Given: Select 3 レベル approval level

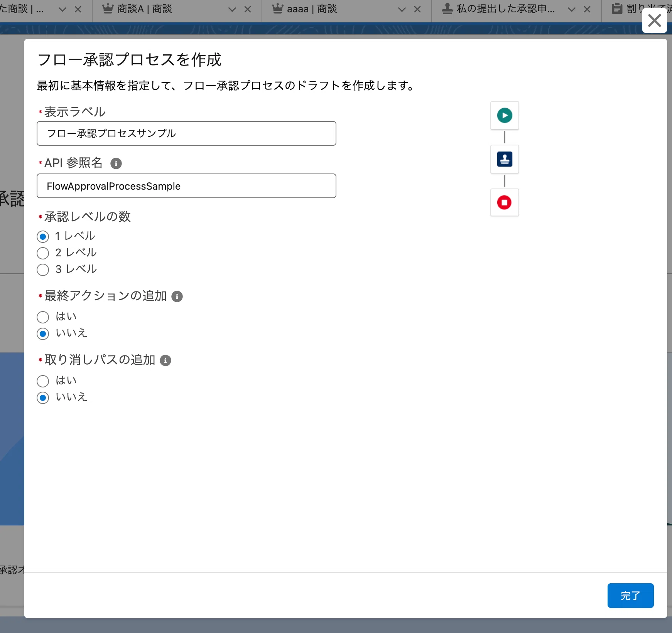Looking at the screenshot, I should [43, 269].
